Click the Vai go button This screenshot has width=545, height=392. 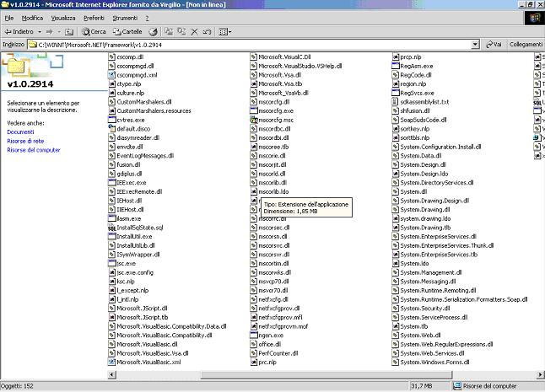click(x=494, y=45)
